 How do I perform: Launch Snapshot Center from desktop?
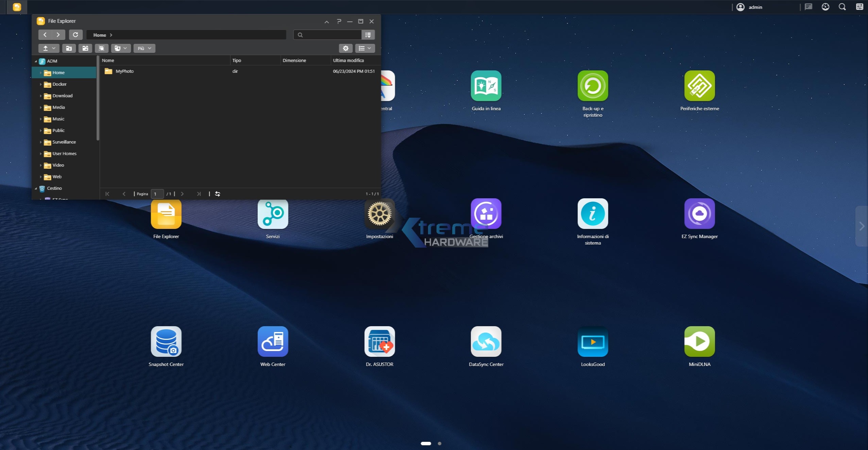point(166,342)
